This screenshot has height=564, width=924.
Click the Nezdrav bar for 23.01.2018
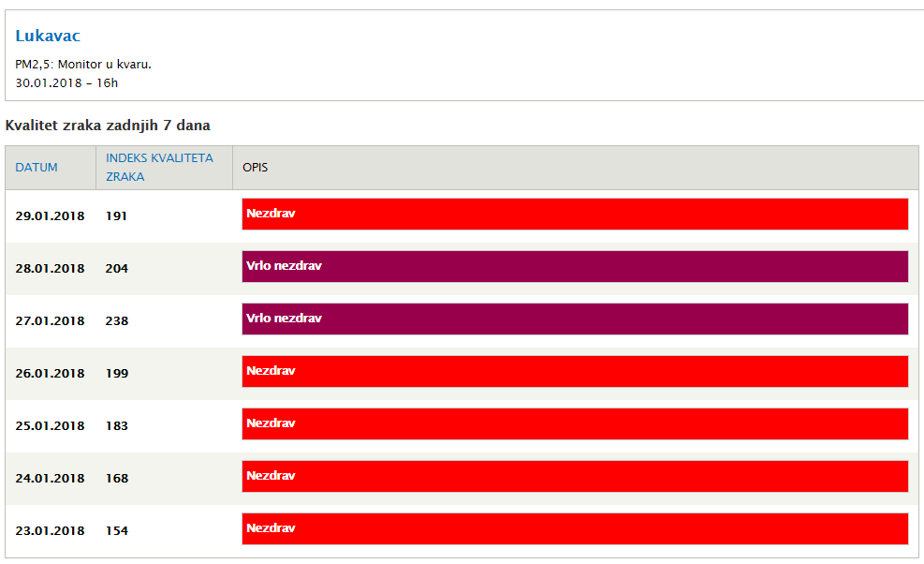click(x=575, y=528)
